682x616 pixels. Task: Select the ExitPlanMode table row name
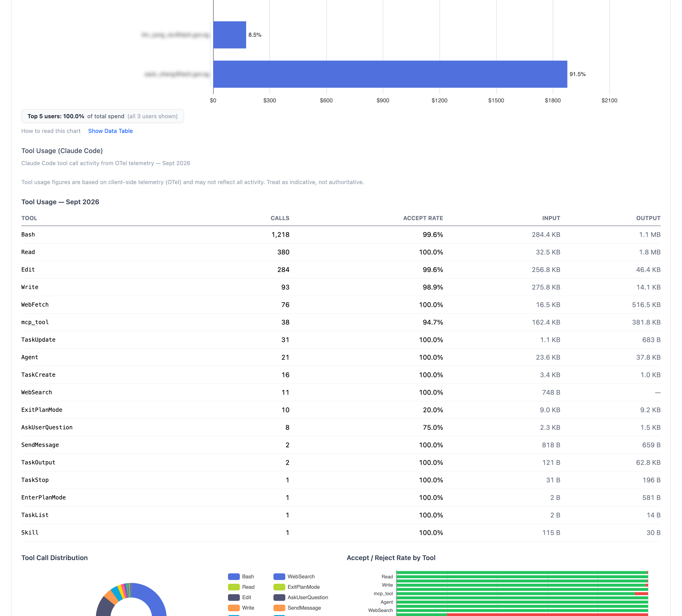pos(42,410)
